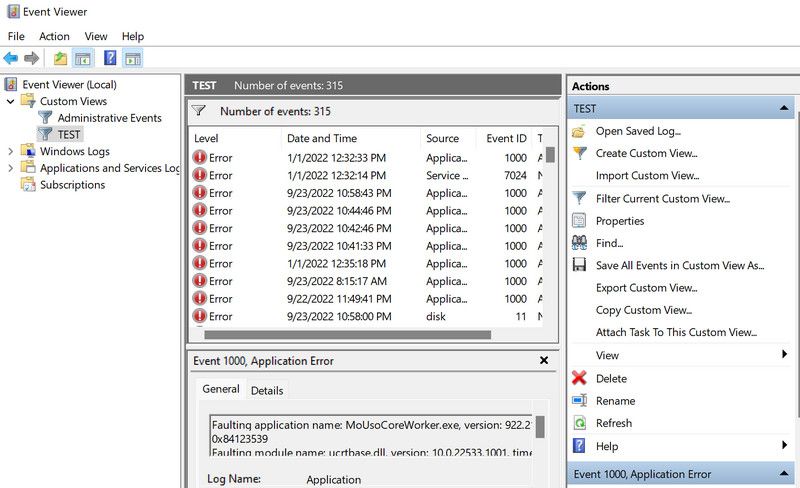
Task: Open the Action menu
Action: pyautogui.click(x=54, y=36)
